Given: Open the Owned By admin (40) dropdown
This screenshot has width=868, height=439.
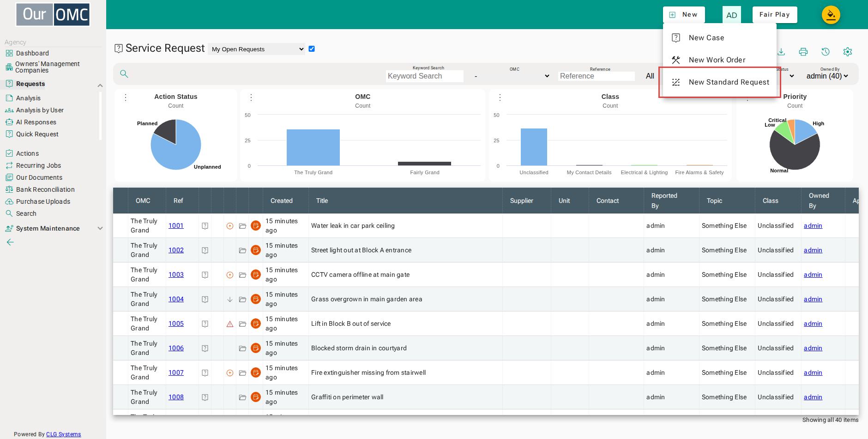Looking at the screenshot, I should click(x=827, y=76).
